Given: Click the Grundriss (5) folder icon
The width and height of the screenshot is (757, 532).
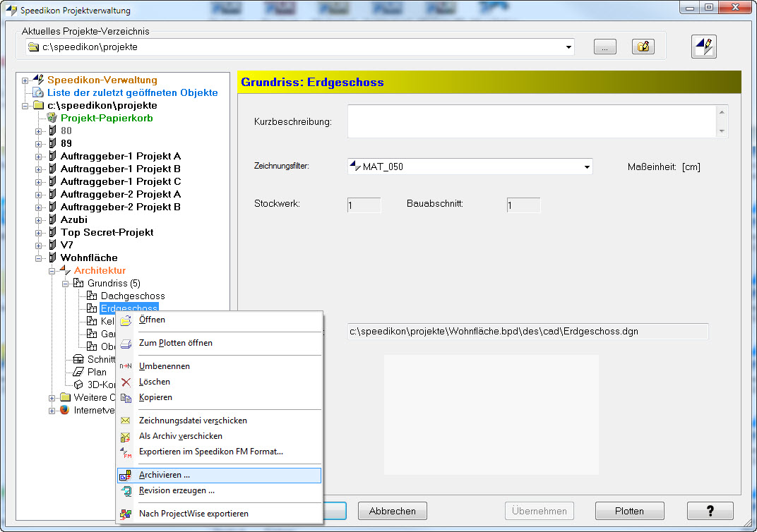Looking at the screenshot, I should [78, 283].
